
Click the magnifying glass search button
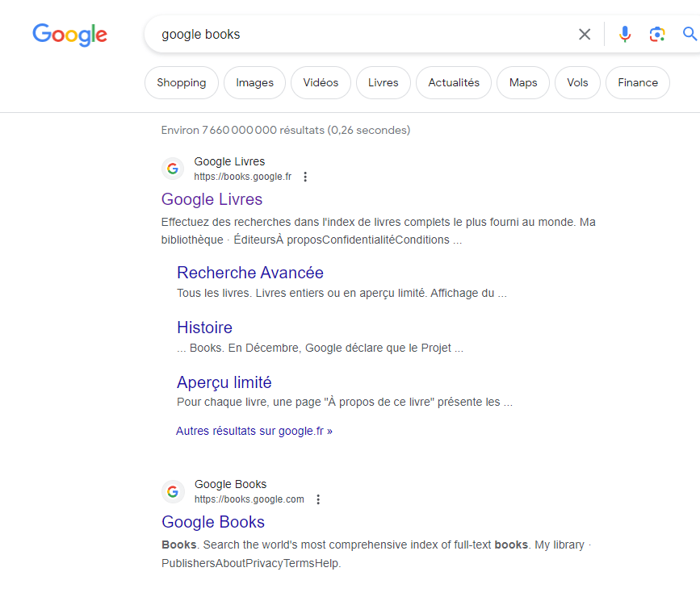tap(690, 34)
